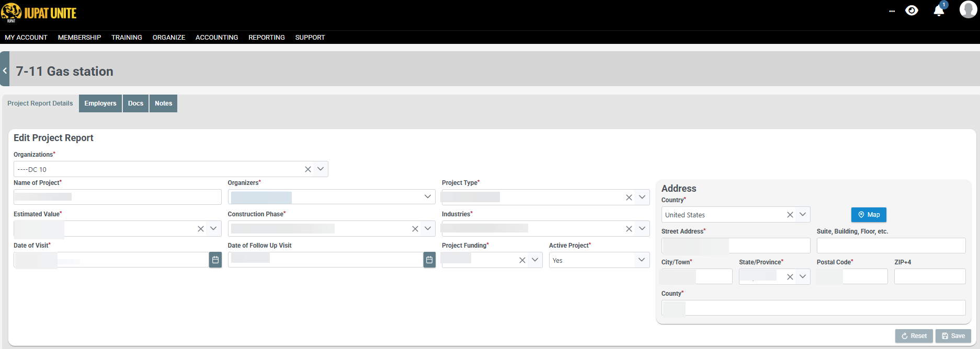Switch to the Notes tab
The image size is (980, 349).
164,103
